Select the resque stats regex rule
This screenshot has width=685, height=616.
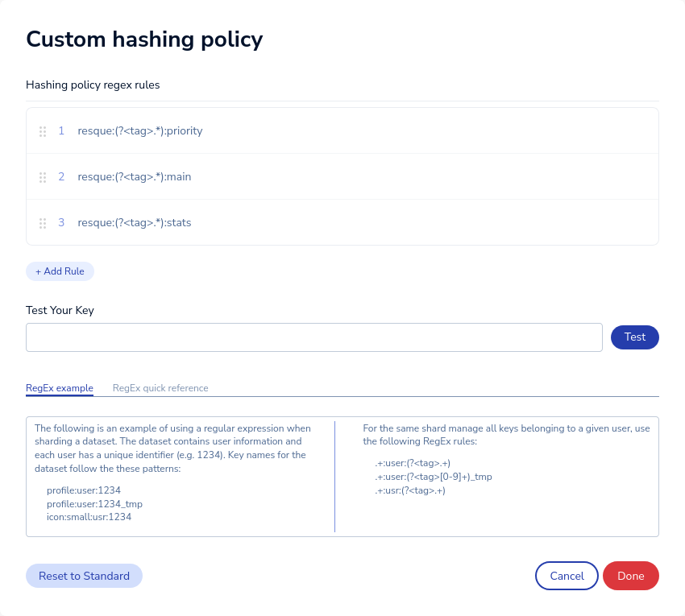pyautogui.click(x=135, y=223)
